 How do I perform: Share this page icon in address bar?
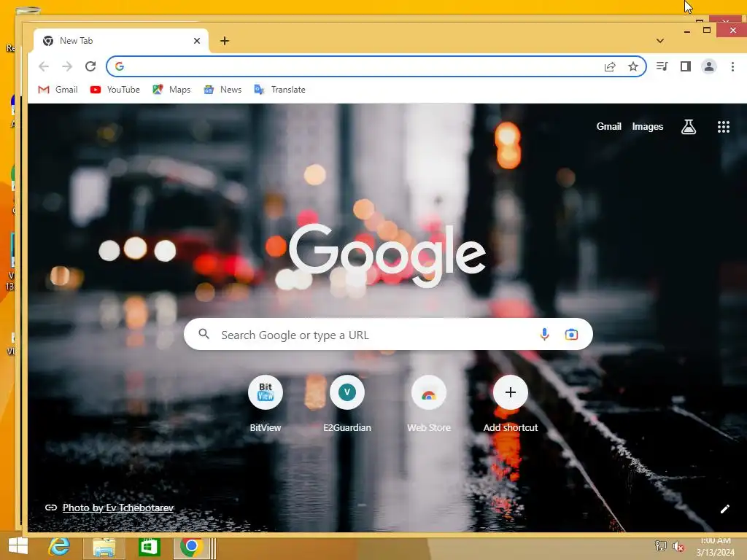(x=610, y=66)
